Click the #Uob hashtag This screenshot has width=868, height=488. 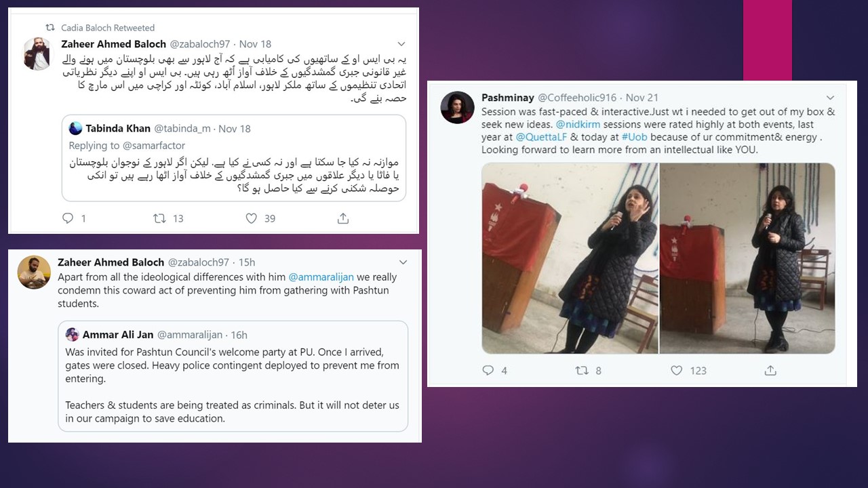(634, 137)
